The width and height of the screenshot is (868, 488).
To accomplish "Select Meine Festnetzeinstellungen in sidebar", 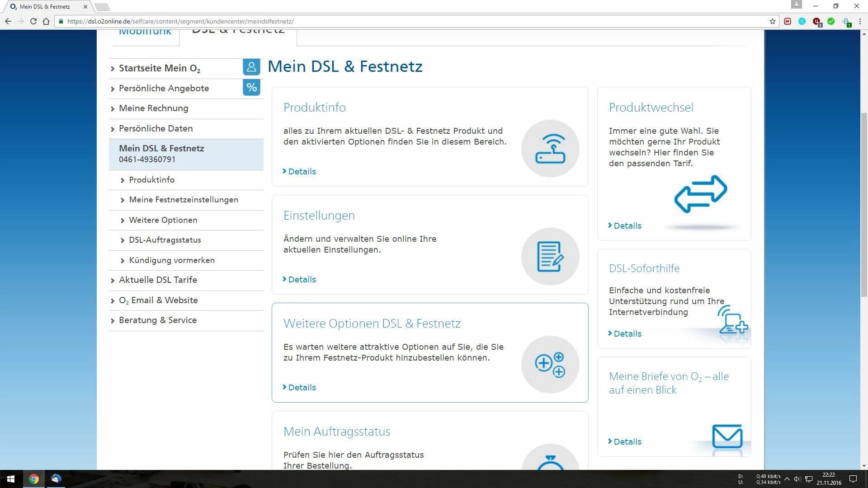I will tap(184, 200).
